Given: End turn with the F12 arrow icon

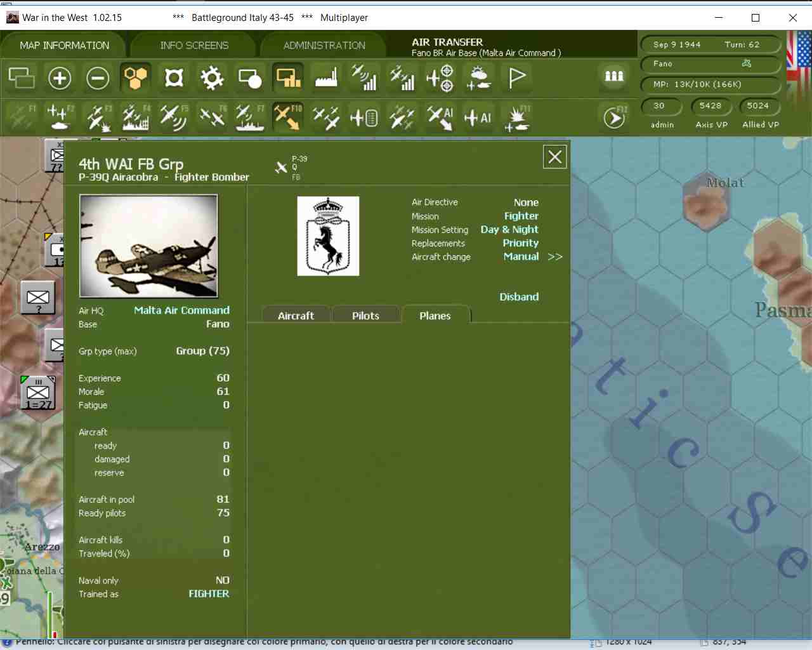Looking at the screenshot, I should coord(614,117).
